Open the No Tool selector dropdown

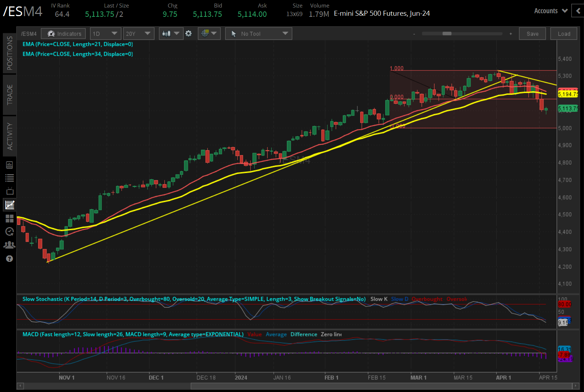[258, 33]
